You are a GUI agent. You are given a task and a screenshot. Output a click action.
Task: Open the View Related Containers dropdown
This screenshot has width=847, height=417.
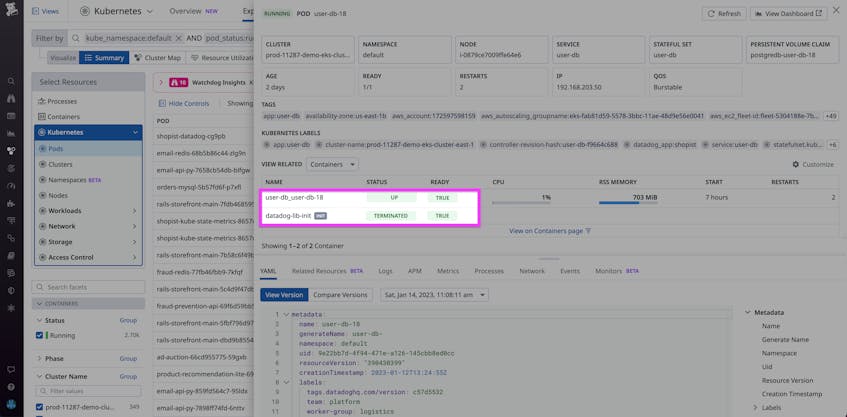click(332, 164)
